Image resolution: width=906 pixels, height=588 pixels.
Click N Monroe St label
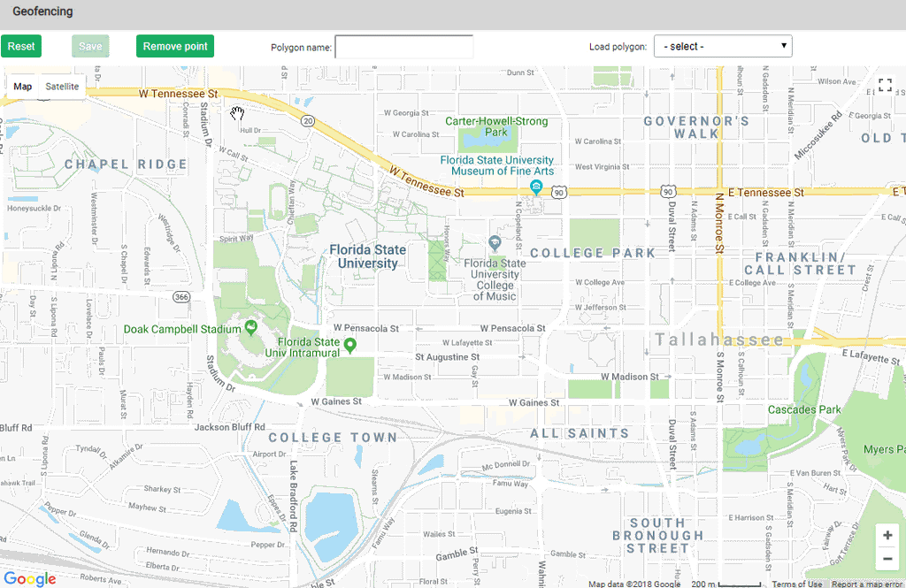pyautogui.click(x=719, y=224)
